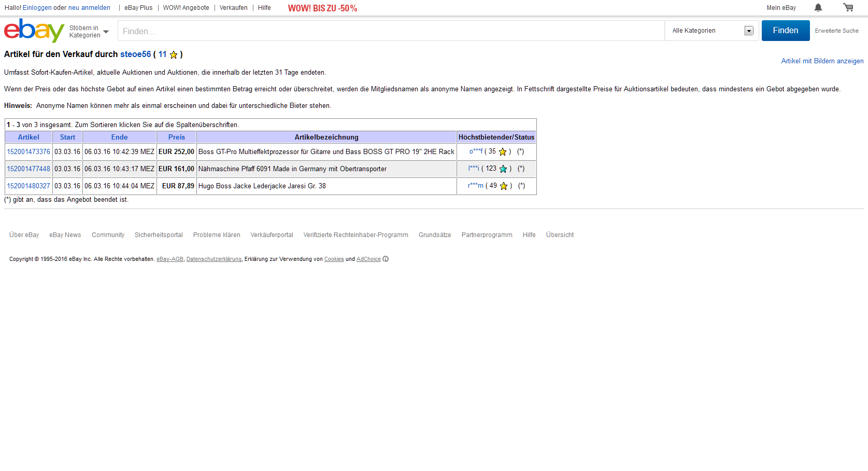Open Verkäuferportal footer link
868x471 pixels.
click(272, 235)
